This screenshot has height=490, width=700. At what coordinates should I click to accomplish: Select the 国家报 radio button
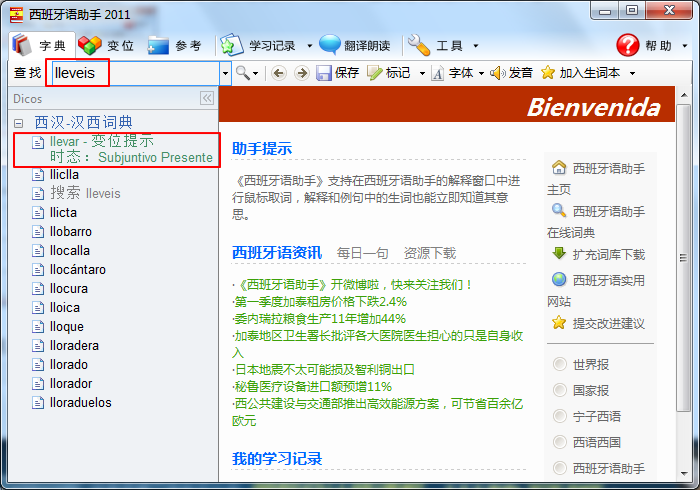559,390
